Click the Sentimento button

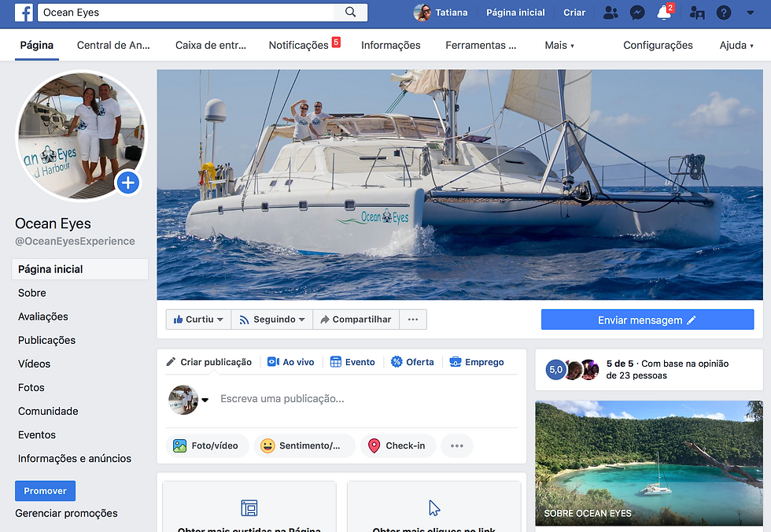tap(304, 446)
